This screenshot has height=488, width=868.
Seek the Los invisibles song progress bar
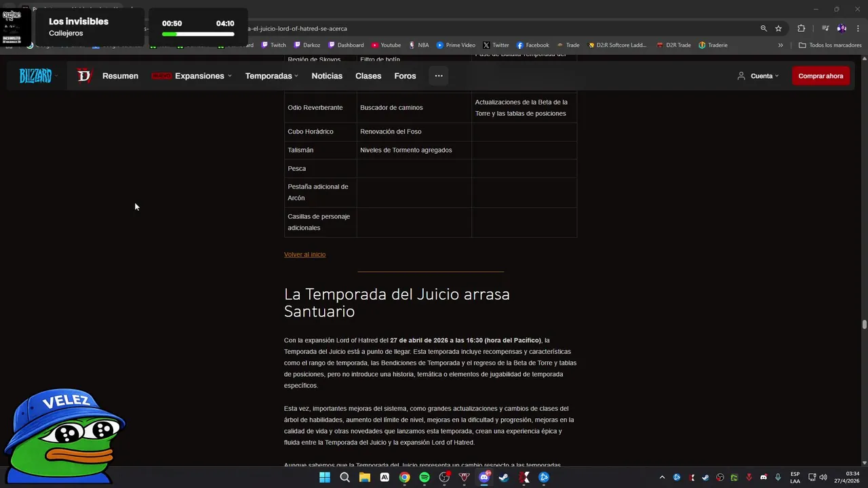pyautogui.click(x=198, y=34)
